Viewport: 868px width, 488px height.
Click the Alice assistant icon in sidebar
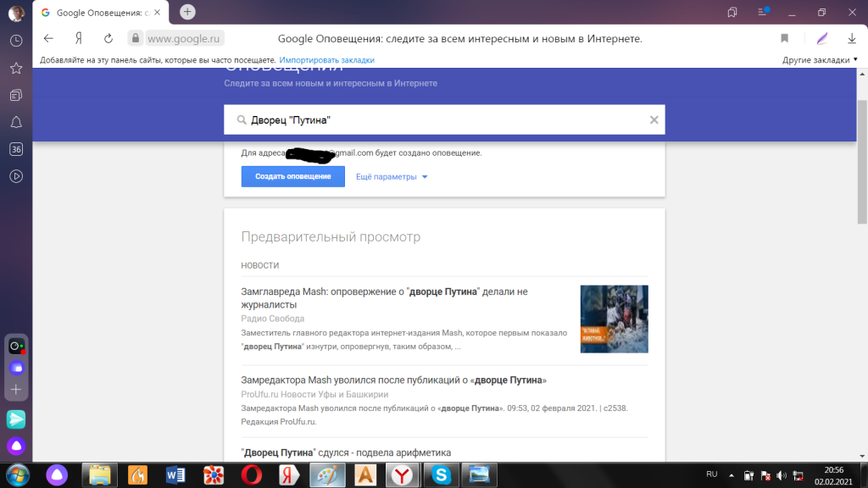[16, 446]
